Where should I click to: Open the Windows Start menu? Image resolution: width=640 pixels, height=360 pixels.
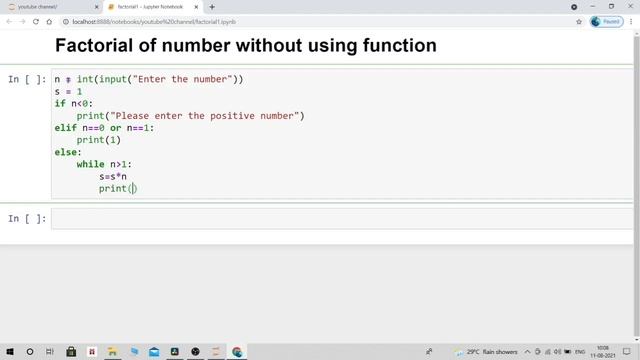(10, 351)
